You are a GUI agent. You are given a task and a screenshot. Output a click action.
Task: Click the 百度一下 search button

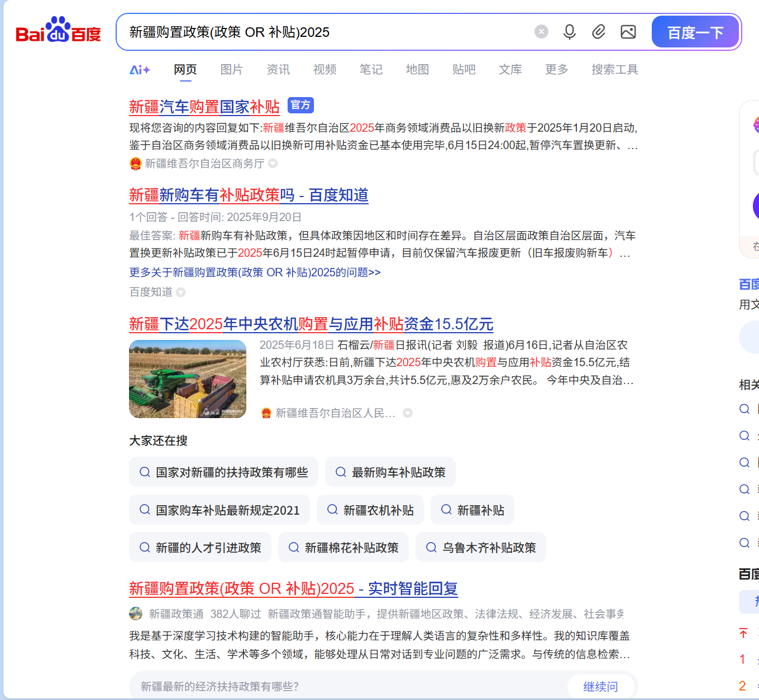[x=695, y=32]
